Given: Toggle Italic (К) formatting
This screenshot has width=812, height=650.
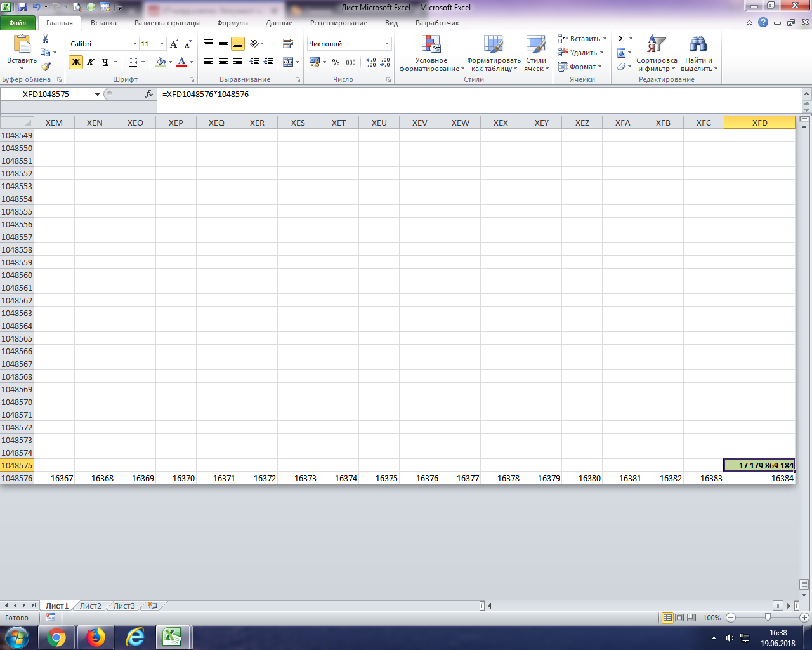Looking at the screenshot, I should point(91,62).
